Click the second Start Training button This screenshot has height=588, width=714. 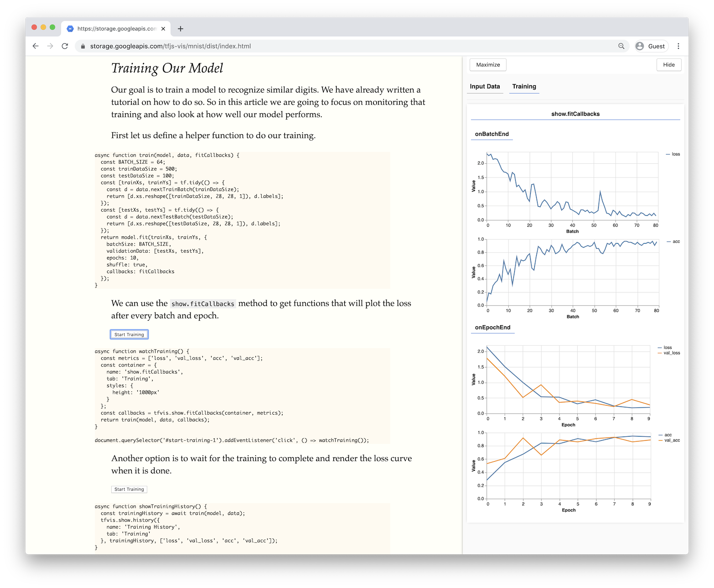[x=129, y=489]
